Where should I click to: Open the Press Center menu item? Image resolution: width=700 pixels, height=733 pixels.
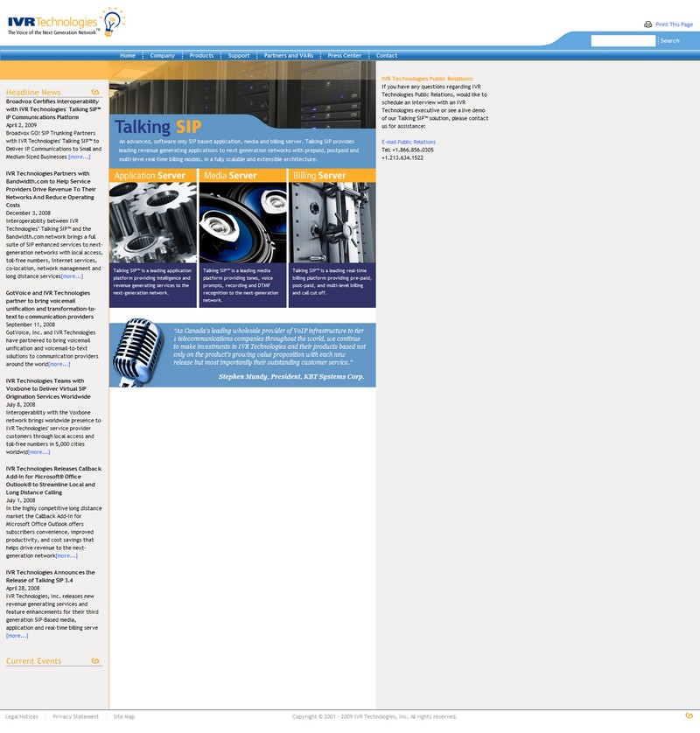pos(345,56)
